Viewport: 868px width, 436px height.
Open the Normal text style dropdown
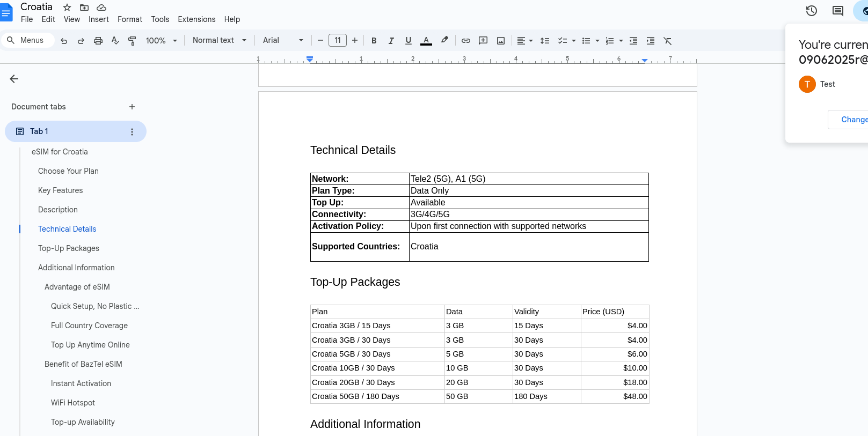(x=220, y=40)
